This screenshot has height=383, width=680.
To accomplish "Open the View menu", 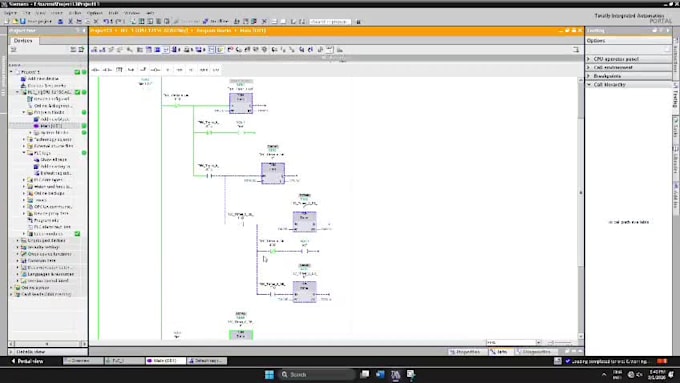I will coord(40,13).
